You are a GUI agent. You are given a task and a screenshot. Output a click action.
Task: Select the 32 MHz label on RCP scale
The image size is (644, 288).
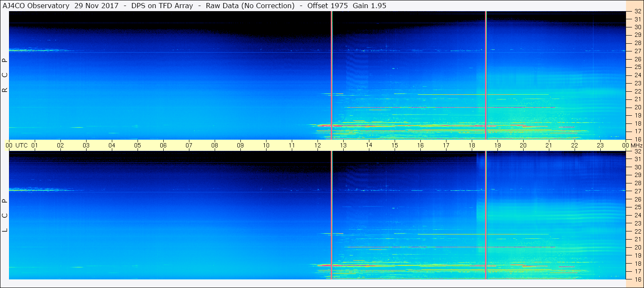pyautogui.click(x=638, y=12)
